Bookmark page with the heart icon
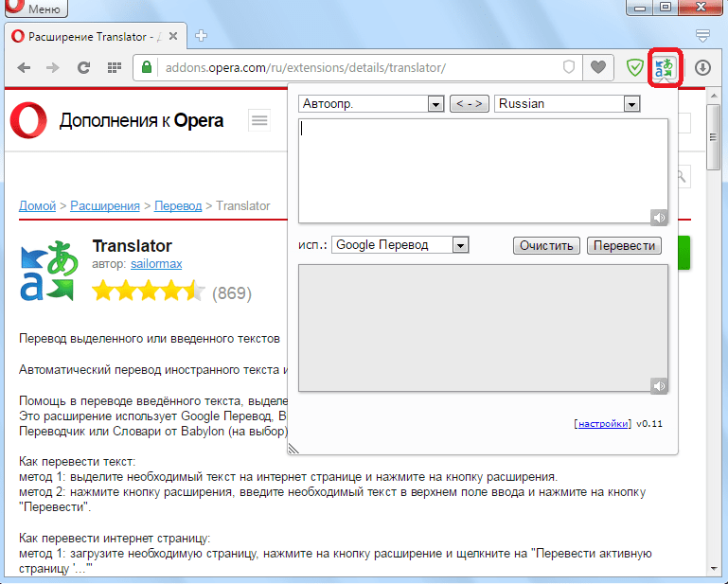 click(x=597, y=67)
